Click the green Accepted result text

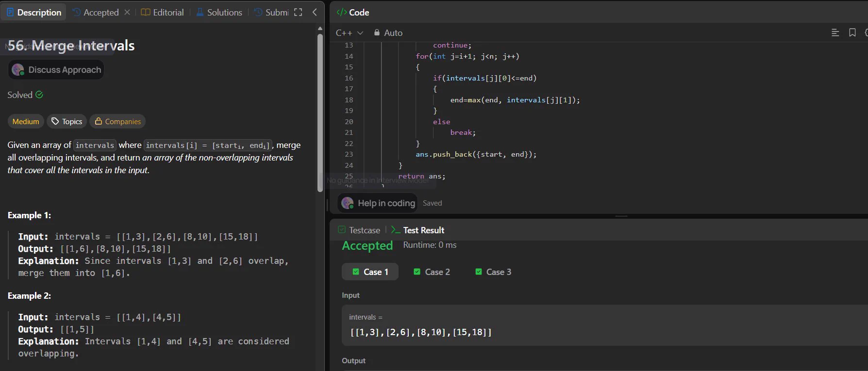tap(367, 246)
